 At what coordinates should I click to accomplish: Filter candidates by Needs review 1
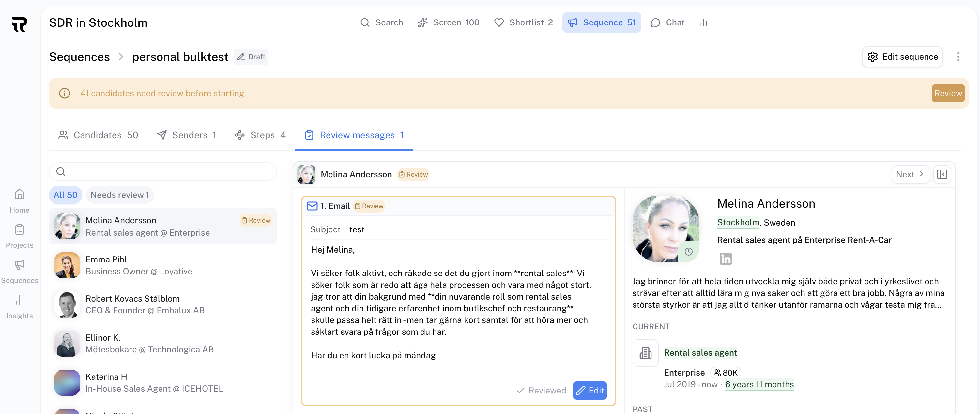pyautogui.click(x=120, y=195)
